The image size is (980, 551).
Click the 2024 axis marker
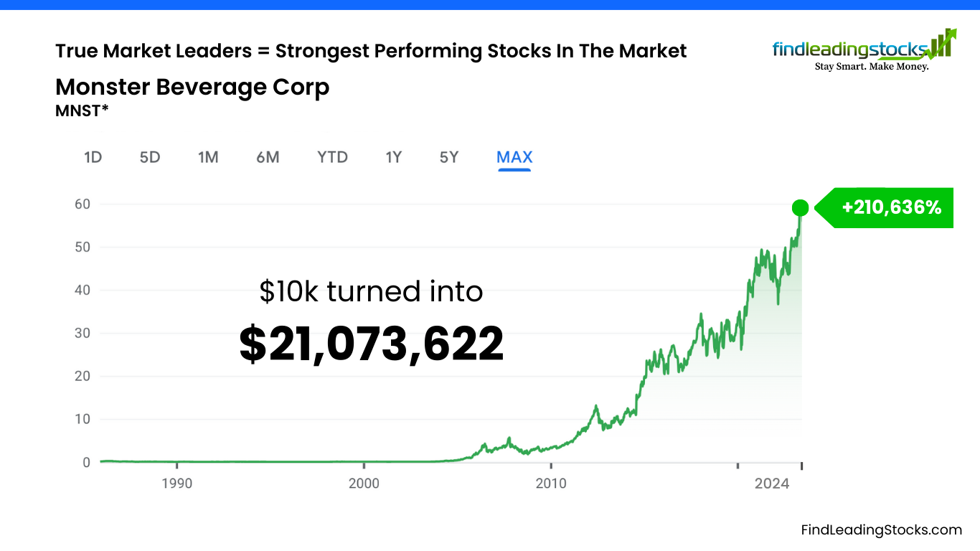coord(772,484)
